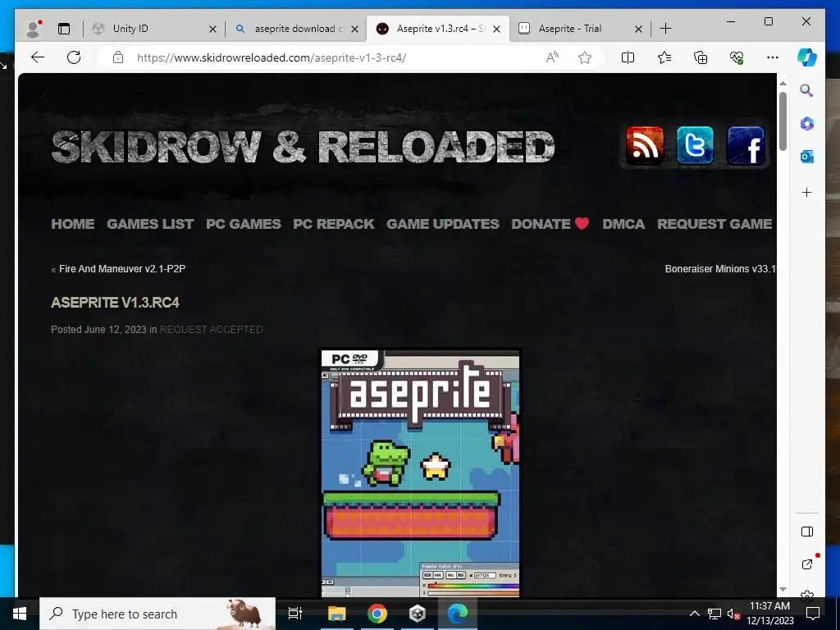Image resolution: width=840 pixels, height=630 pixels.
Task: Close the Unity ID tab
Action: (x=212, y=29)
